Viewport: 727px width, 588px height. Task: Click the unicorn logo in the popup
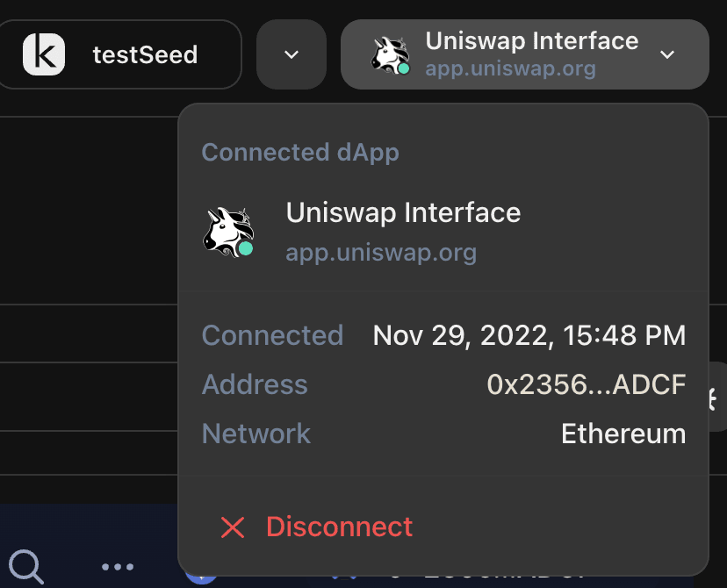click(228, 232)
